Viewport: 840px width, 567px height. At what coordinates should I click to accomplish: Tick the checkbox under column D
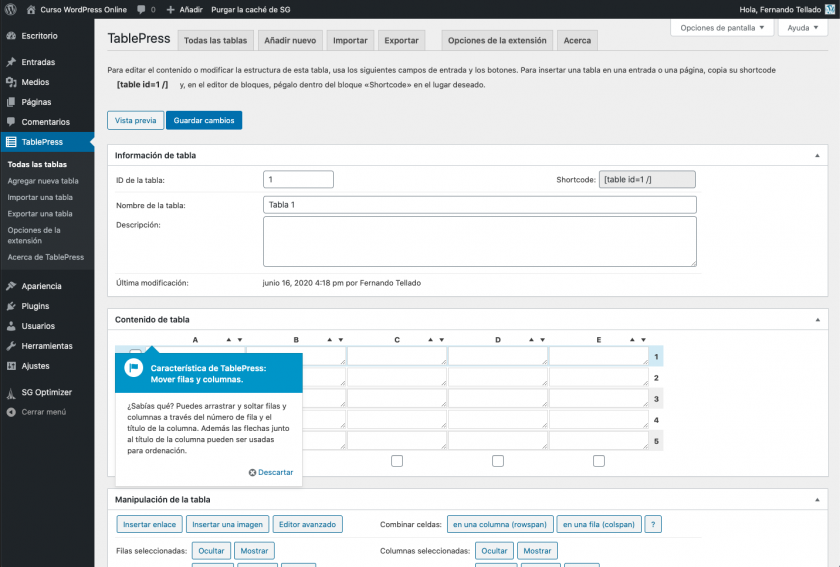[498, 461]
